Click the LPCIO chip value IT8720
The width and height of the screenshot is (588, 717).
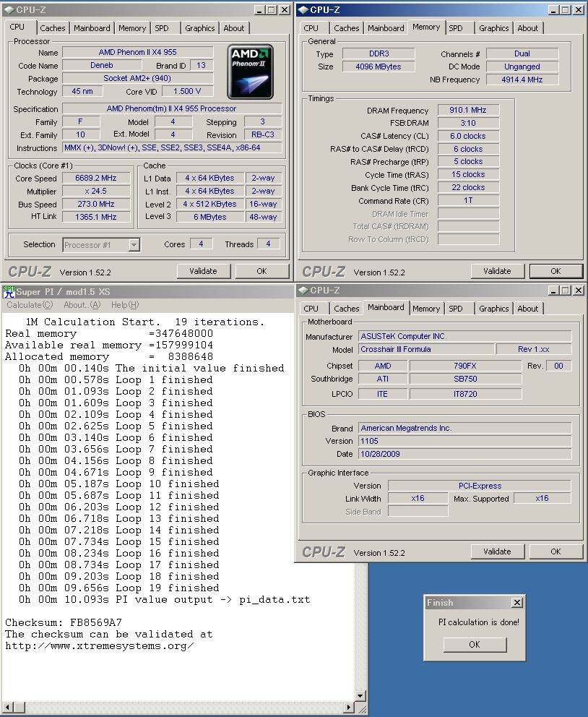pos(465,394)
